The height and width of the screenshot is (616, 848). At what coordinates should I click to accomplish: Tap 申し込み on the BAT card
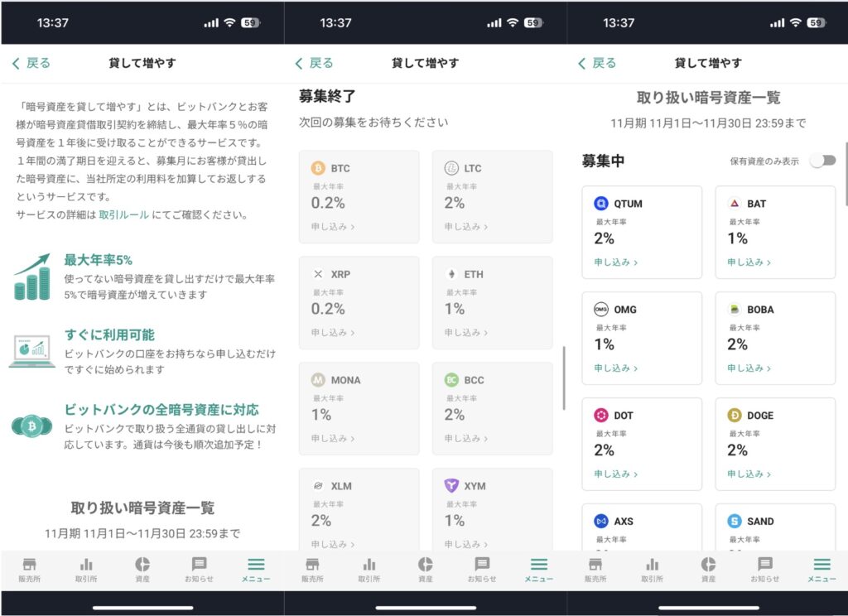pos(749,262)
